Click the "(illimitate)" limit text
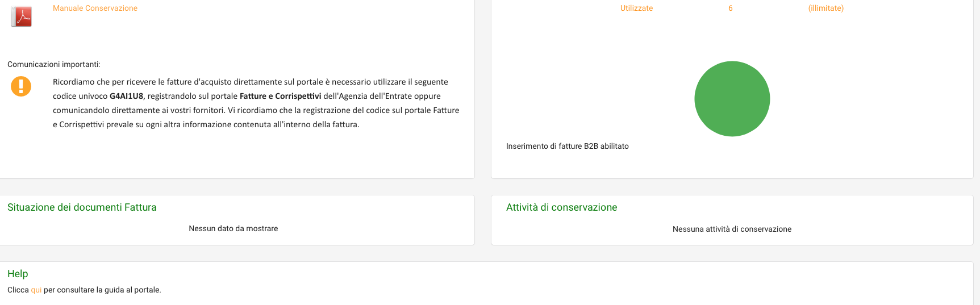The image size is (980, 305). click(825, 9)
